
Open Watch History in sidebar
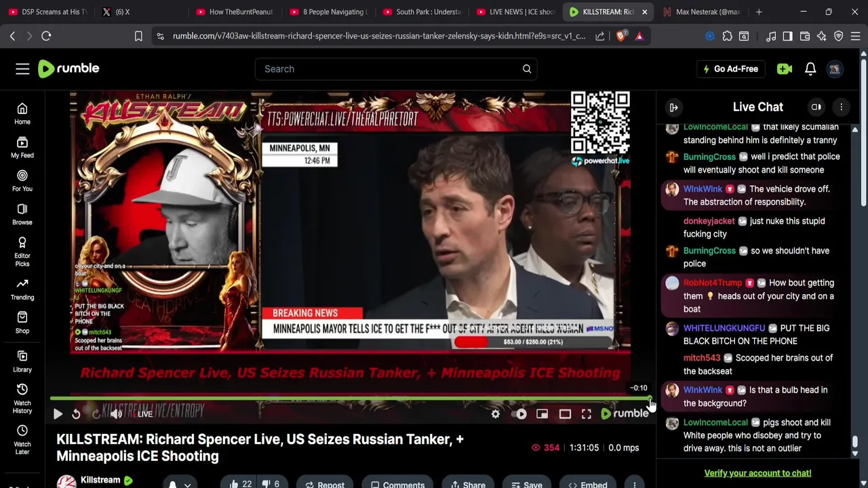click(22, 399)
